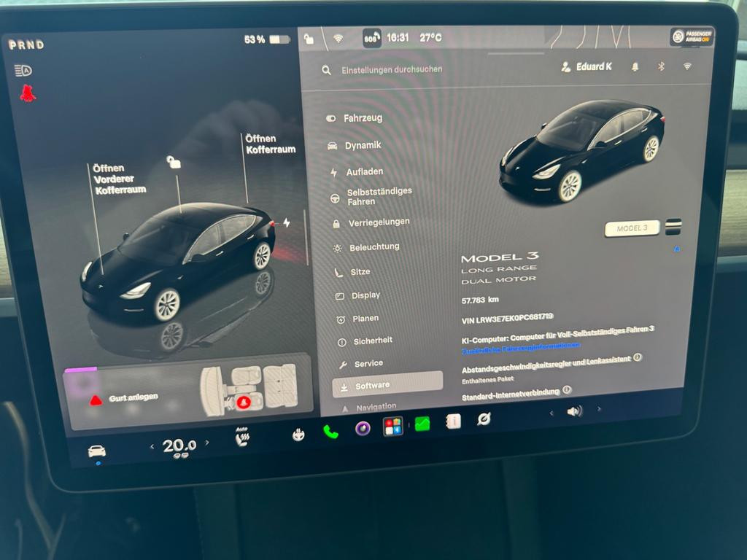Open Wi-Fi settings icon beside Bluetooth
Viewport: 747px width, 560px height.
[687, 66]
